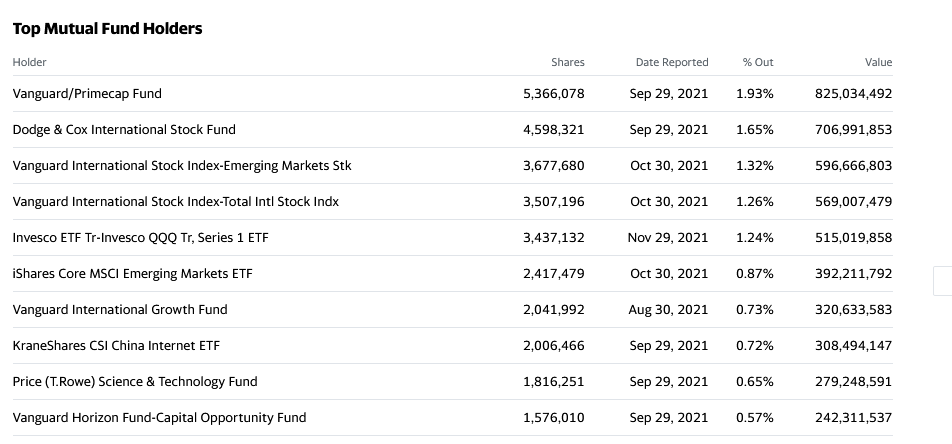Click the 5,366,078 shares cell
Screen dimensions: 952x444
point(554,94)
